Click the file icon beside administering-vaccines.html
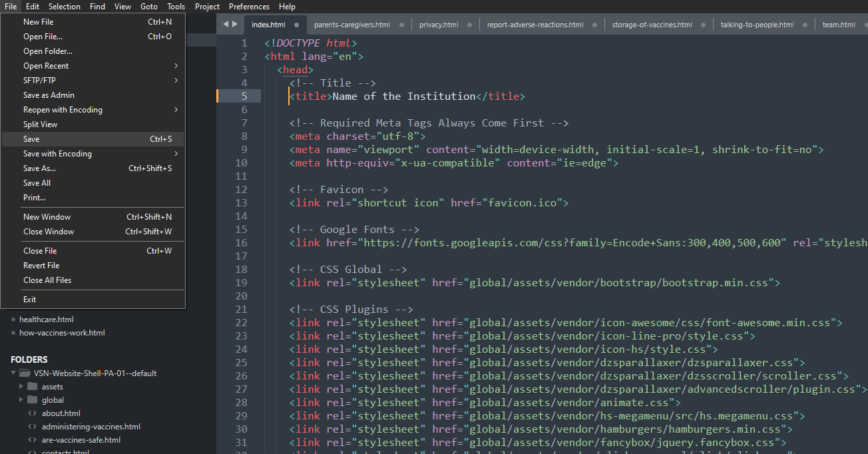This screenshot has height=454, width=868. coord(32,427)
